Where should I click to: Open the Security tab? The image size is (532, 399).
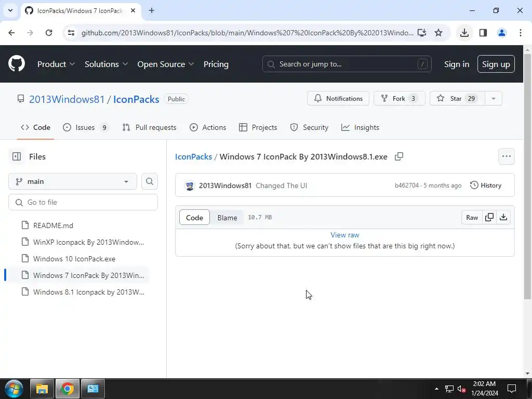(x=309, y=128)
